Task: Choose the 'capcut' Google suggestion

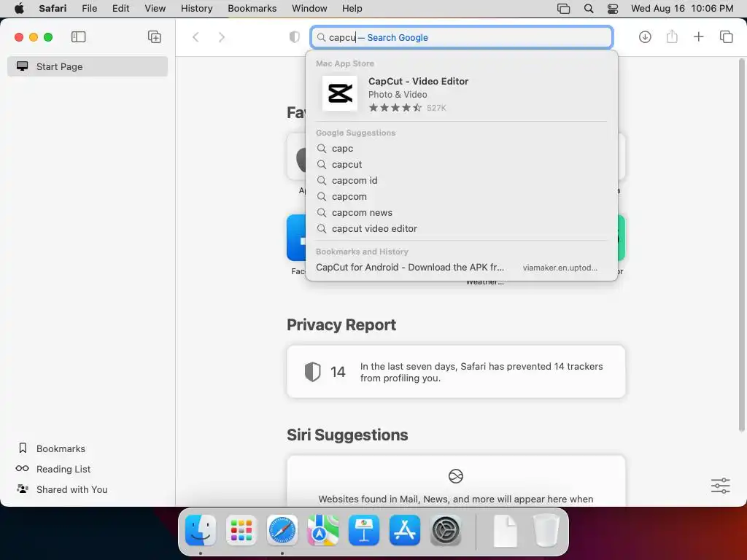Action: (x=462, y=164)
